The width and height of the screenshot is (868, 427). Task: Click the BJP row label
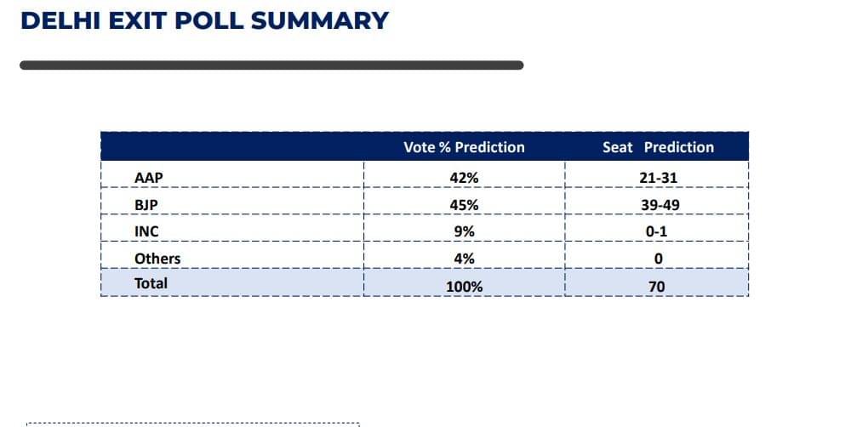pos(146,205)
